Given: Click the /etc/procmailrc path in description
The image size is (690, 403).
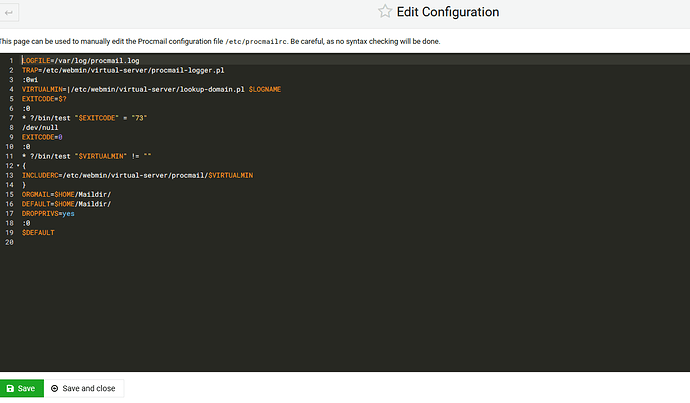Looking at the screenshot, I should 256,42.
